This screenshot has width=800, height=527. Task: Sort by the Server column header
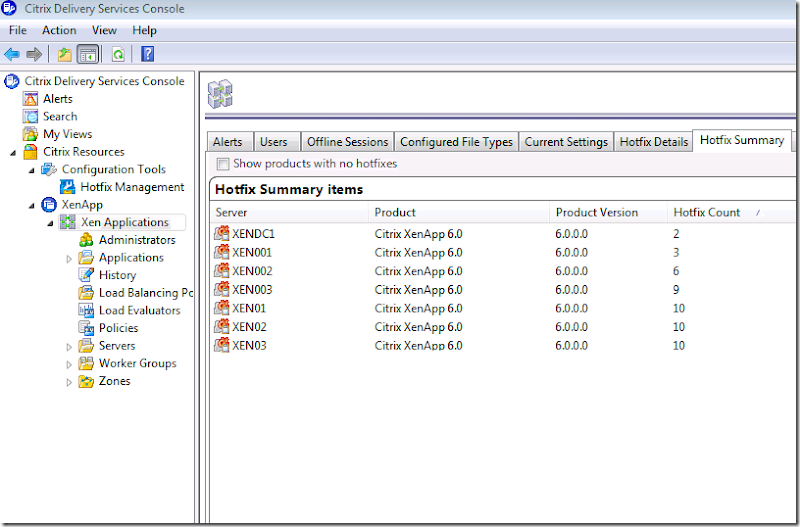[x=289, y=212]
